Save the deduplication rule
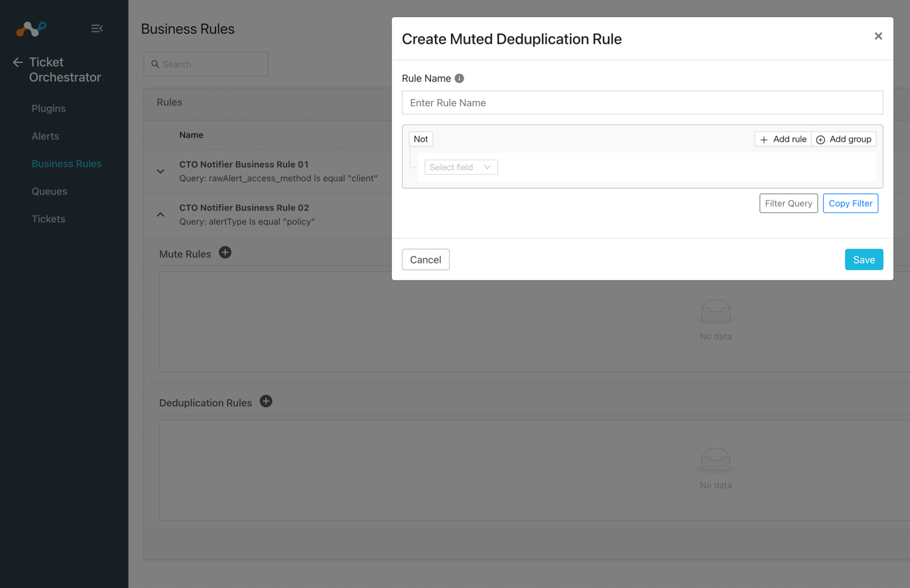910x588 pixels. pos(864,259)
